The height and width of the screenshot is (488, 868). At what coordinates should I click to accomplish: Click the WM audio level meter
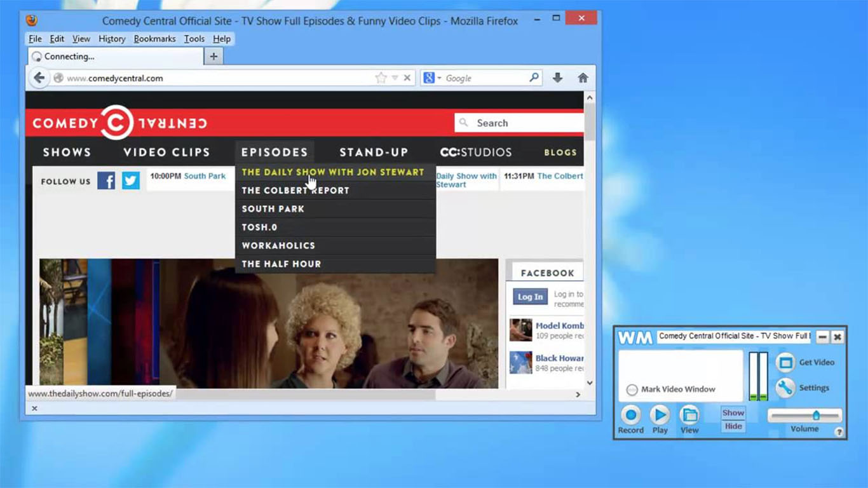click(758, 376)
